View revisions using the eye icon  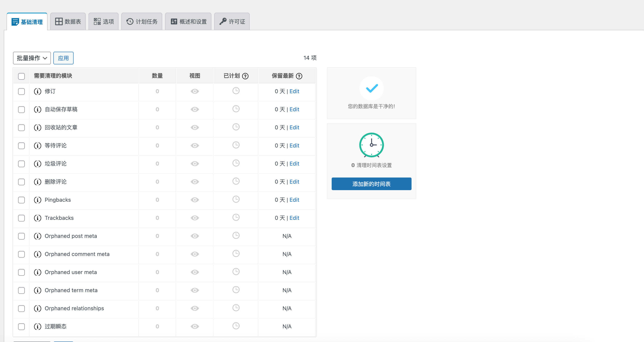[x=194, y=91]
